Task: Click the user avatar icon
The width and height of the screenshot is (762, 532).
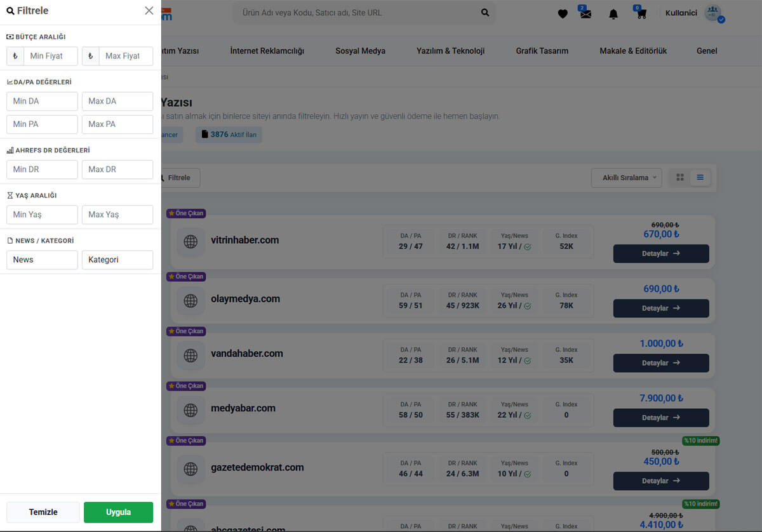Action: tap(713, 13)
